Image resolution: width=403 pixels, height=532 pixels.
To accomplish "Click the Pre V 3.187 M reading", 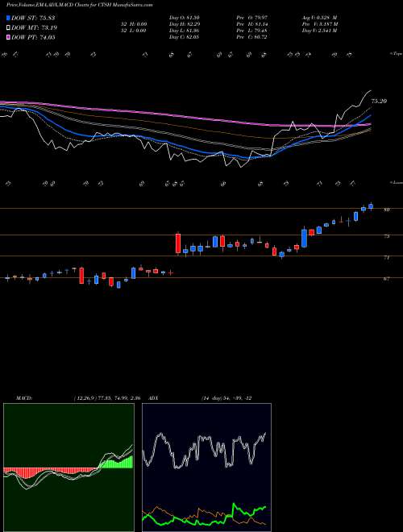I will point(320,24).
